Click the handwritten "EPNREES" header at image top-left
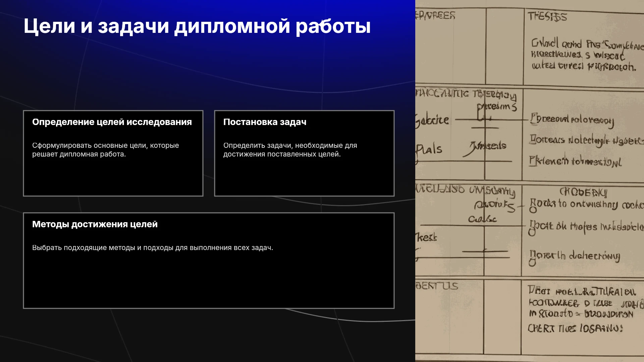 (435, 15)
